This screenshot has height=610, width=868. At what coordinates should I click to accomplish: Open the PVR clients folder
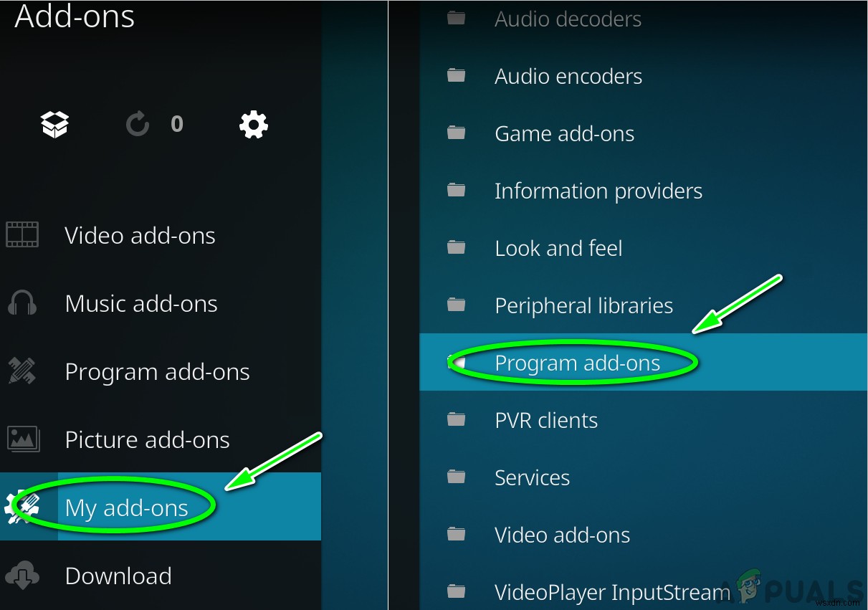546,420
